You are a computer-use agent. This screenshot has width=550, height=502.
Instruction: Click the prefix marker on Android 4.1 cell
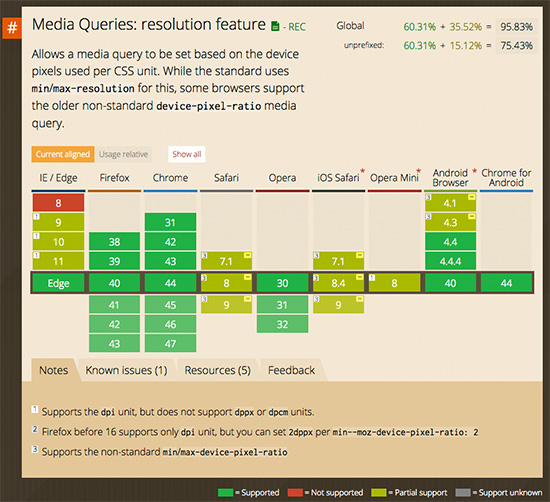click(x=472, y=198)
